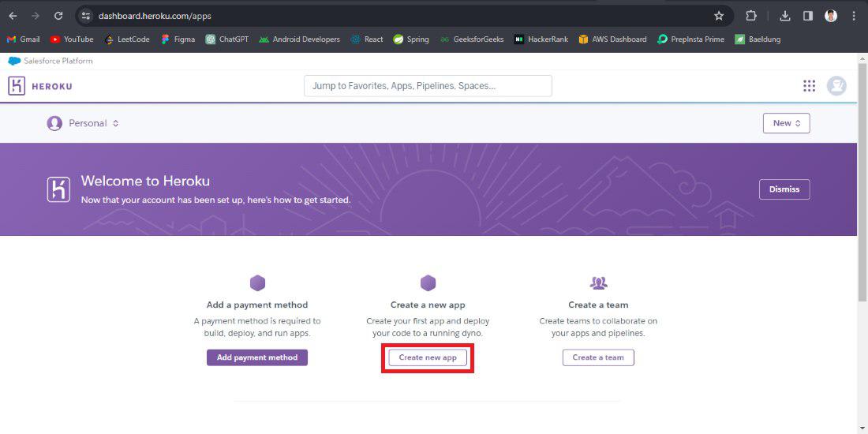Open the browser extensions puzzle icon
Image resolution: width=868 pixels, height=434 pixels.
[x=751, y=16]
